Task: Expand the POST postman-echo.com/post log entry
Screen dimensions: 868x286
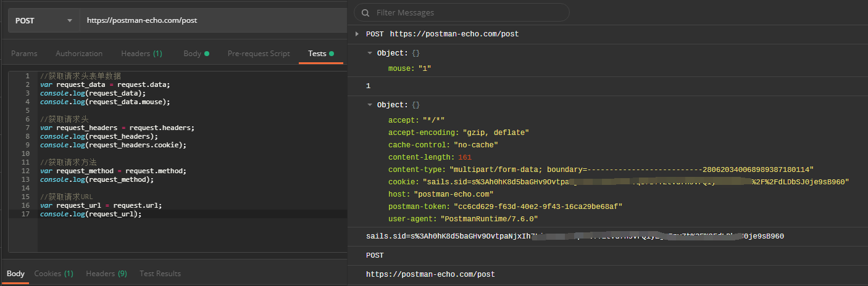Action: [357, 34]
